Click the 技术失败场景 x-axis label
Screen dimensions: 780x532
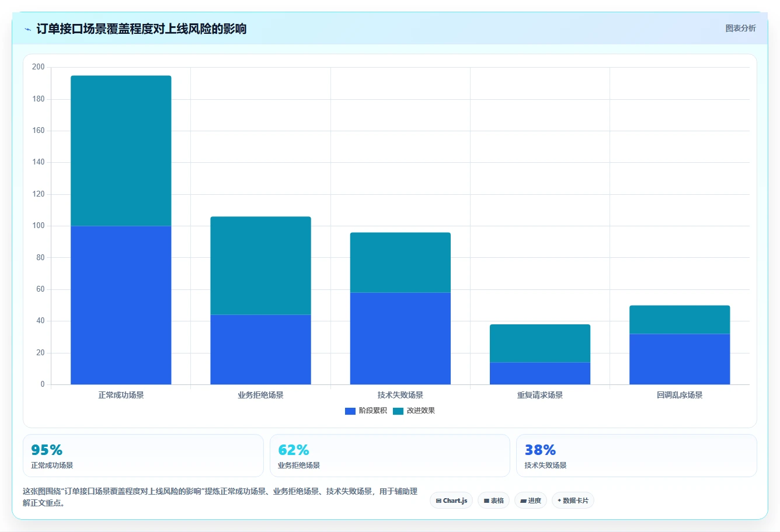[400, 395]
